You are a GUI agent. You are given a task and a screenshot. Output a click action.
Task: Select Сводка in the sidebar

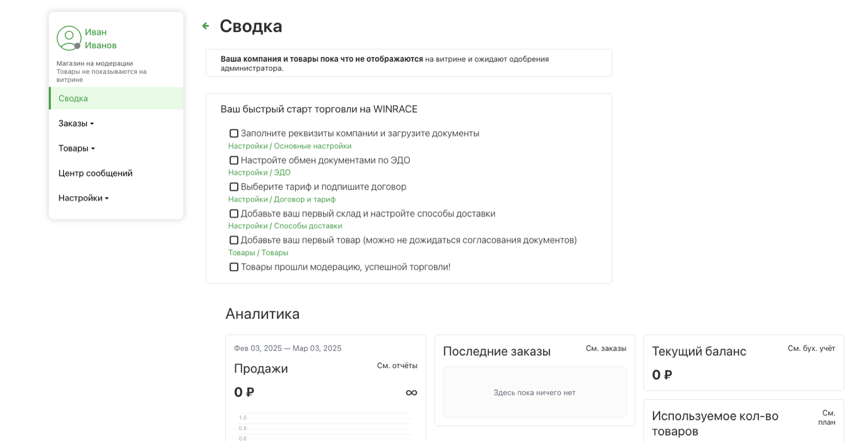[116, 98]
